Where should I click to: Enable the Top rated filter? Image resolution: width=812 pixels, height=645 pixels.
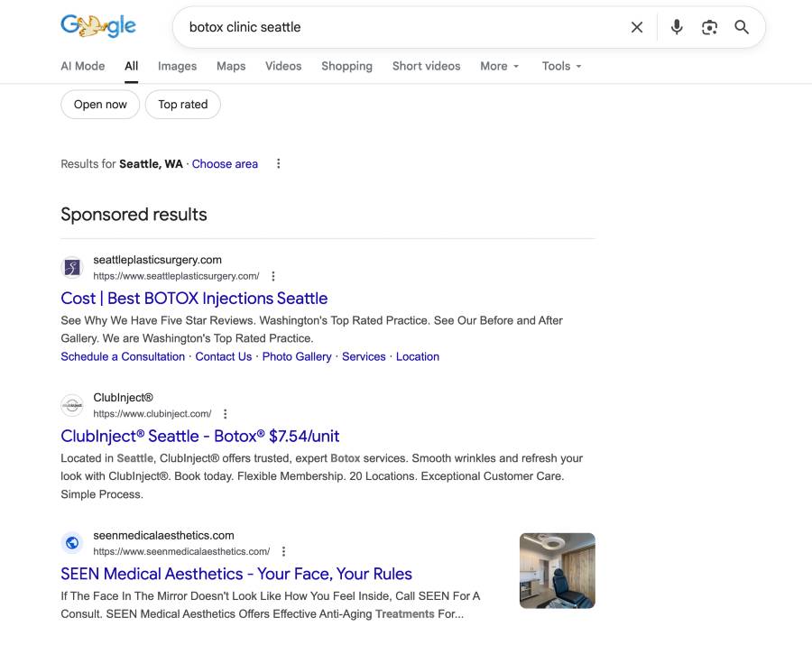182,104
